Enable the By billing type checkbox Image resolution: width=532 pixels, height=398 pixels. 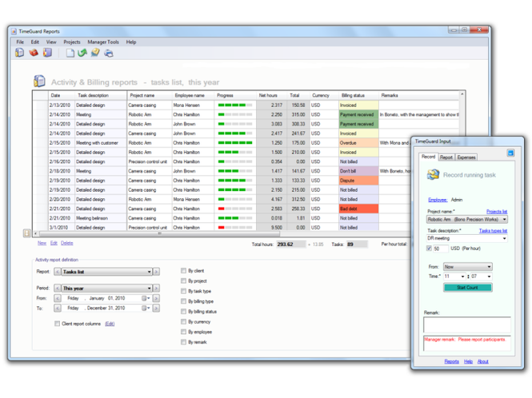(183, 301)
